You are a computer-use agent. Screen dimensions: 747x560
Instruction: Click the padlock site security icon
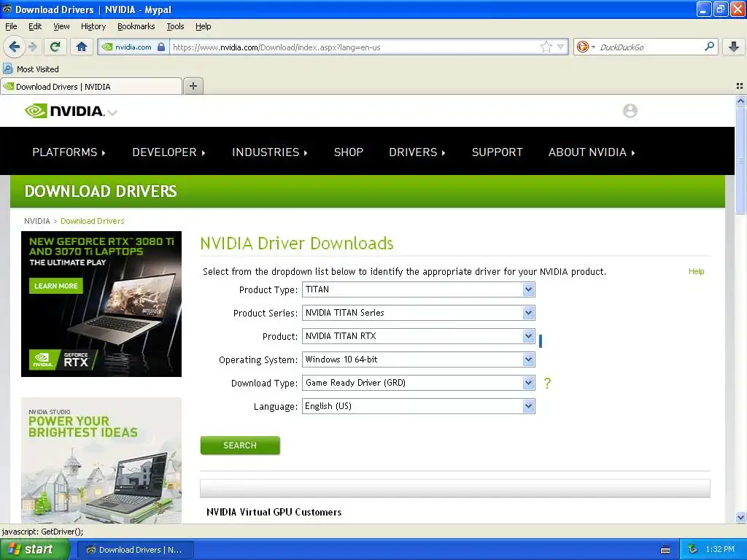click(161, 47)
